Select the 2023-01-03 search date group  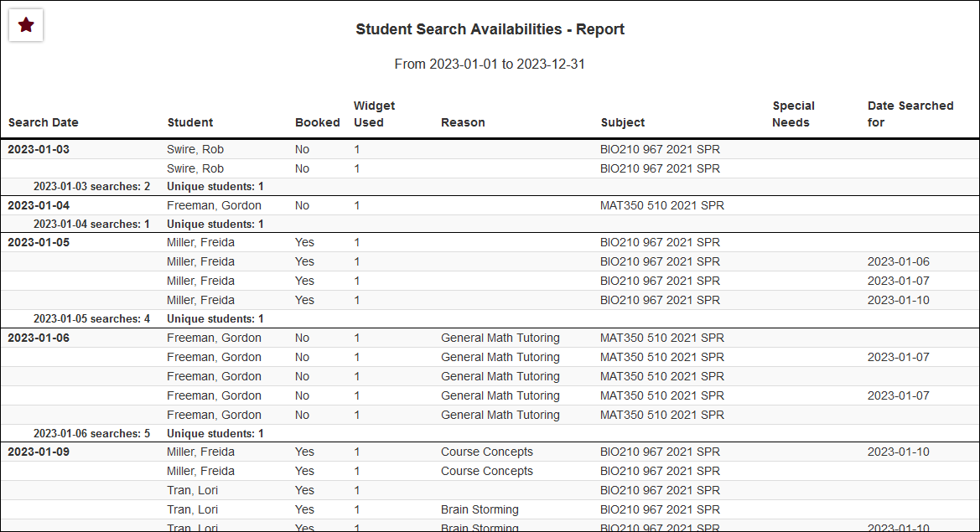coord(39,149)
